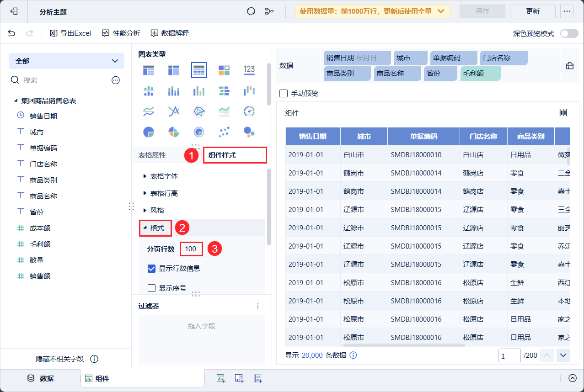Choose the gauge dashboard chart icon

click(249, 111)
